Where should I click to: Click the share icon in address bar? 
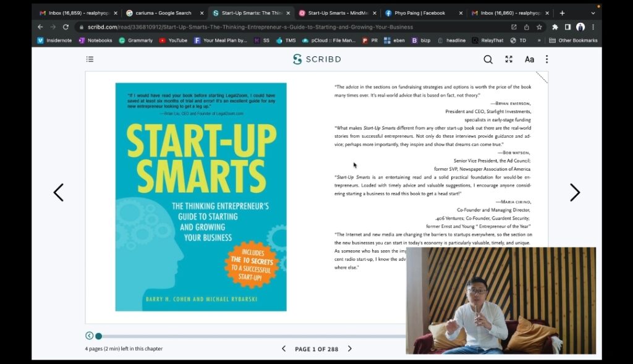pos(527,27)
